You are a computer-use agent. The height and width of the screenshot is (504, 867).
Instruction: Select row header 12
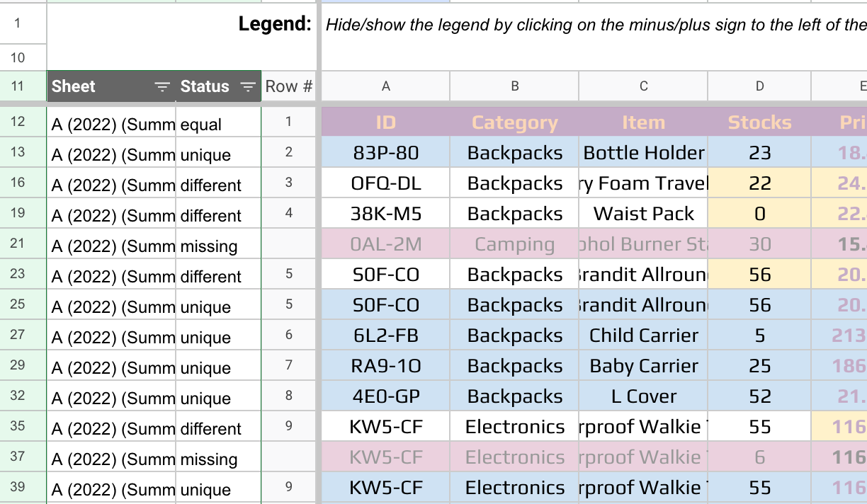[23, 121]
